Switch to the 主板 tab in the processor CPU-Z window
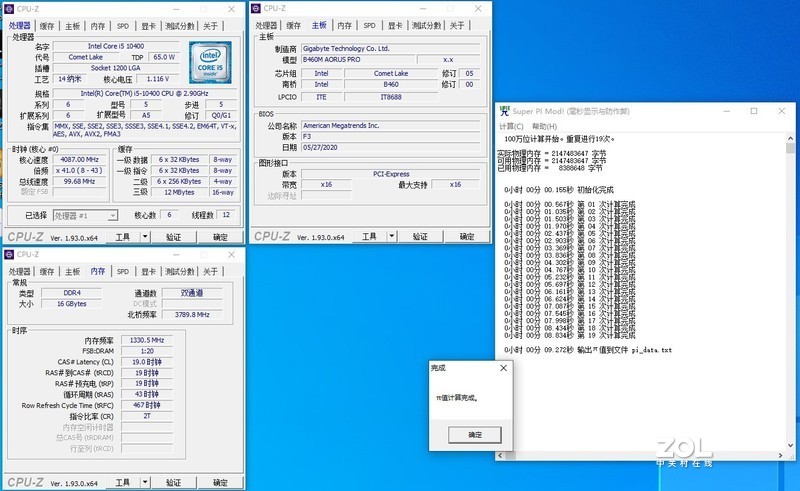The height and width of the screenshot is (491, 800). (72, 26)
